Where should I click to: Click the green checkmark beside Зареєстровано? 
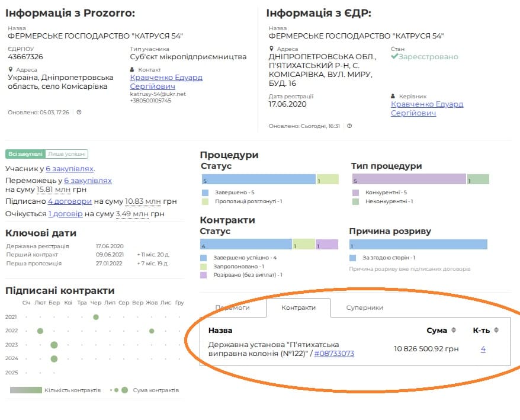click(x=394, y=57)
